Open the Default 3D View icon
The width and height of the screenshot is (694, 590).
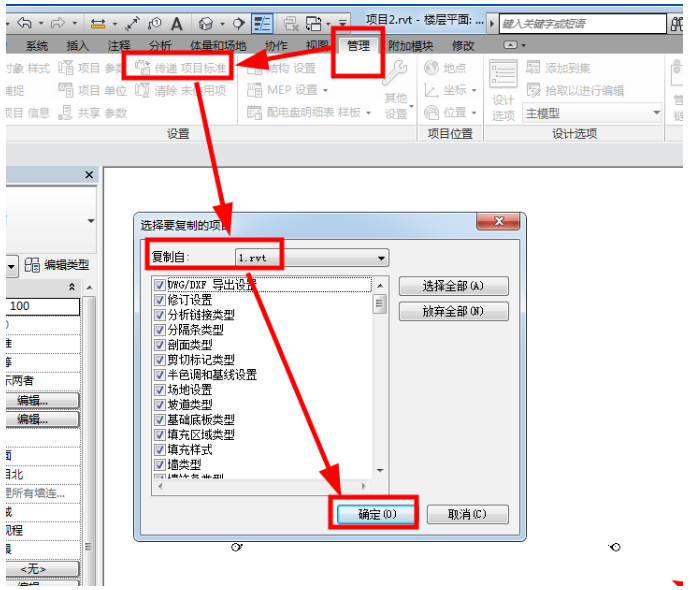pyautogui.click(x=206, y=23)
